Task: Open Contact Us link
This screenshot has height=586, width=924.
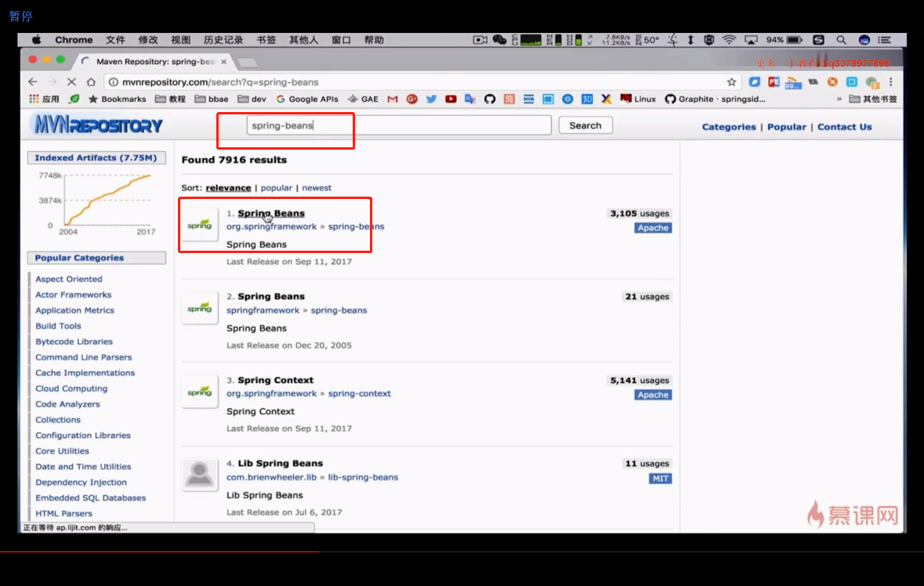Action: [844, 127]
